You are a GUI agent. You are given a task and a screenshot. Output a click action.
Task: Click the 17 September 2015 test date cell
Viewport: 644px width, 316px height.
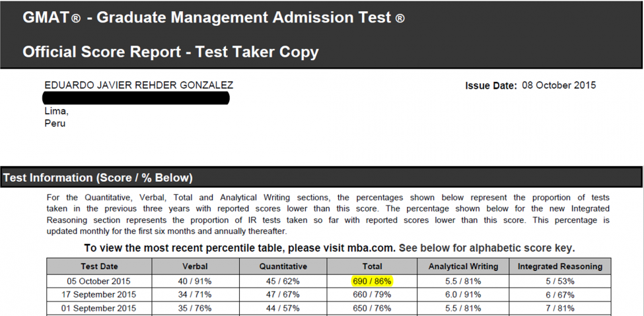[x=99, y=295]
